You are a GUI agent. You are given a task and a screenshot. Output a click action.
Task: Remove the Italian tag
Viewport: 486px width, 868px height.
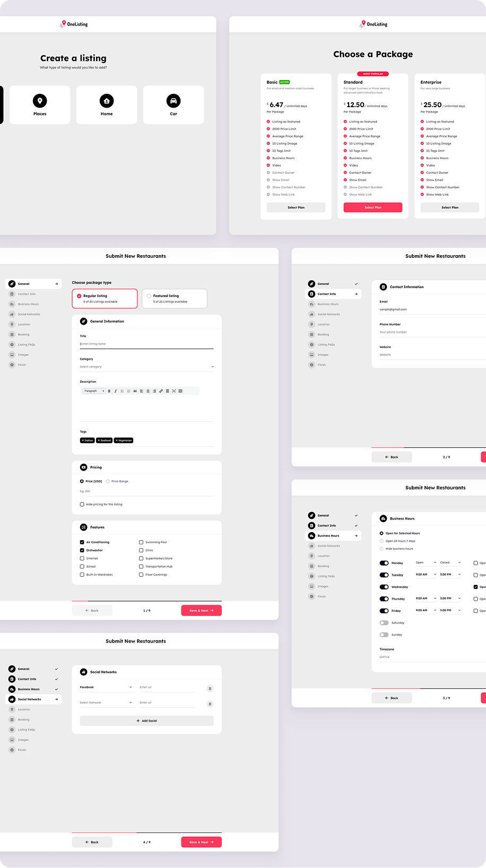(x=83, y=440)
